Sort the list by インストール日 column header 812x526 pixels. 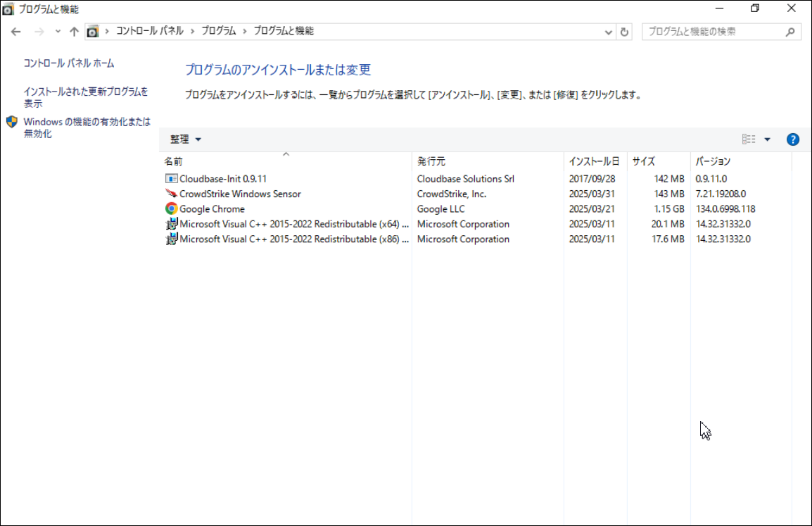point(594,161)
